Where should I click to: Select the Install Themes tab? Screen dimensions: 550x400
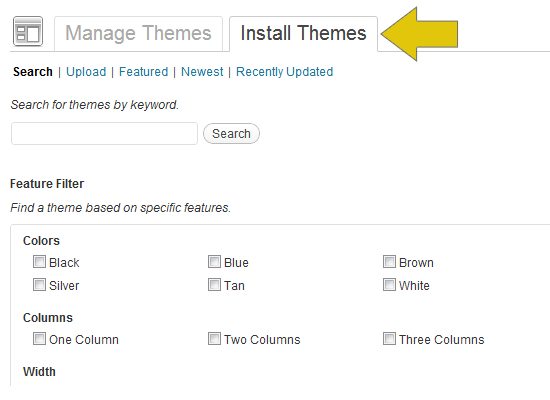point(303,34)
